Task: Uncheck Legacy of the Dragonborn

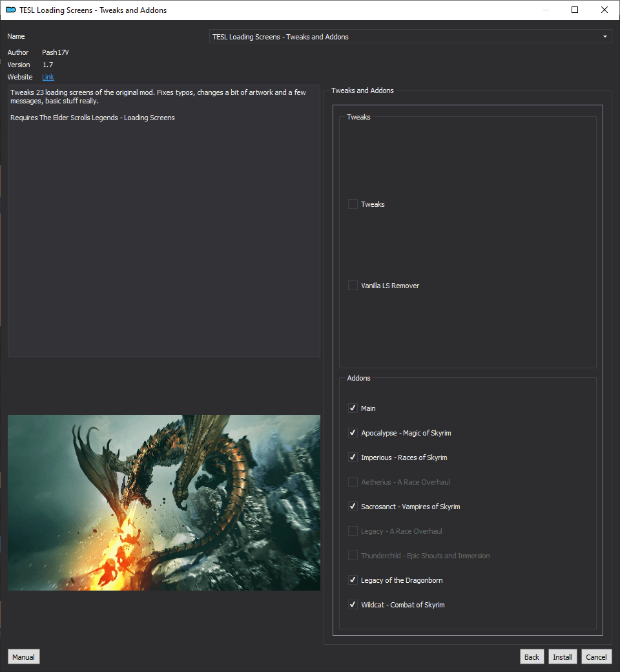Action: [353, 580]
